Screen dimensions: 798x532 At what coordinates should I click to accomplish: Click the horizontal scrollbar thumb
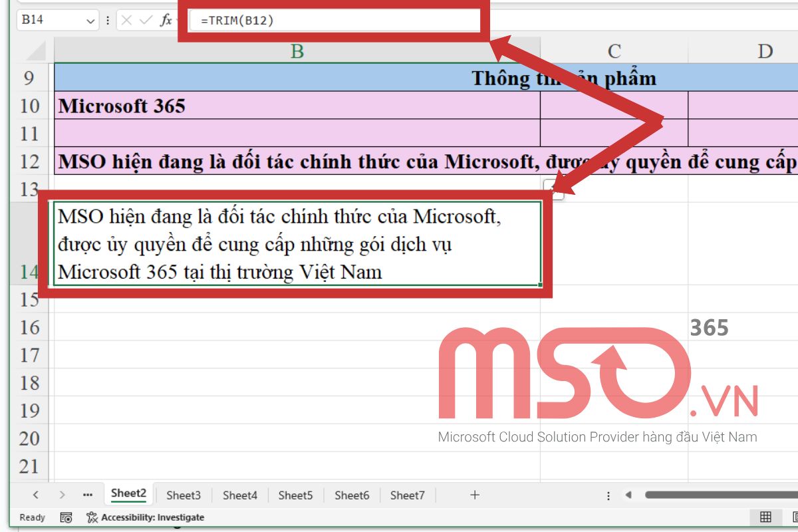pos(721,495)
